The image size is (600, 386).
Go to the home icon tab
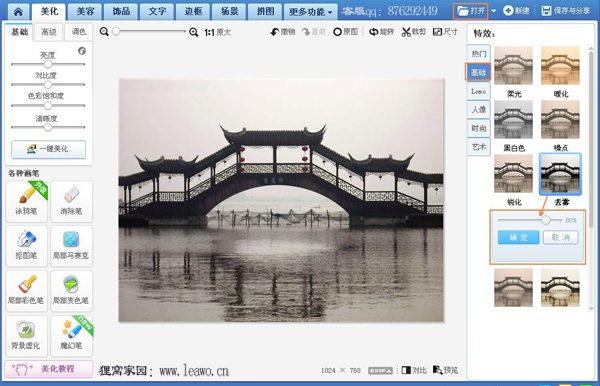pos(18,11)
